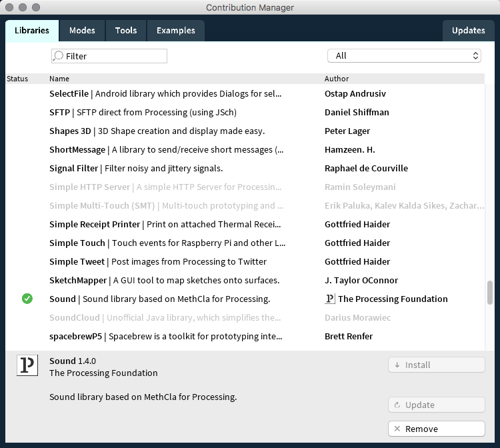Select the Signal Filter library row
This screenshot has height=448, width=500.
(245, 169)
